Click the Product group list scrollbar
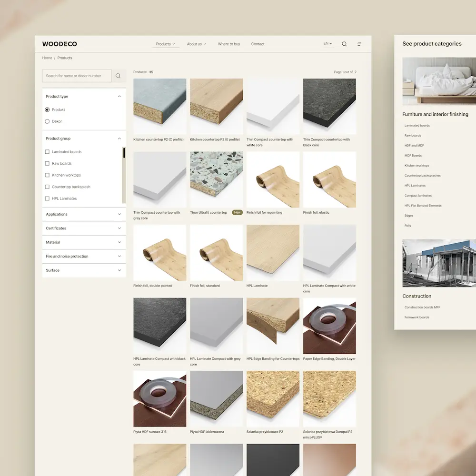 124,153
